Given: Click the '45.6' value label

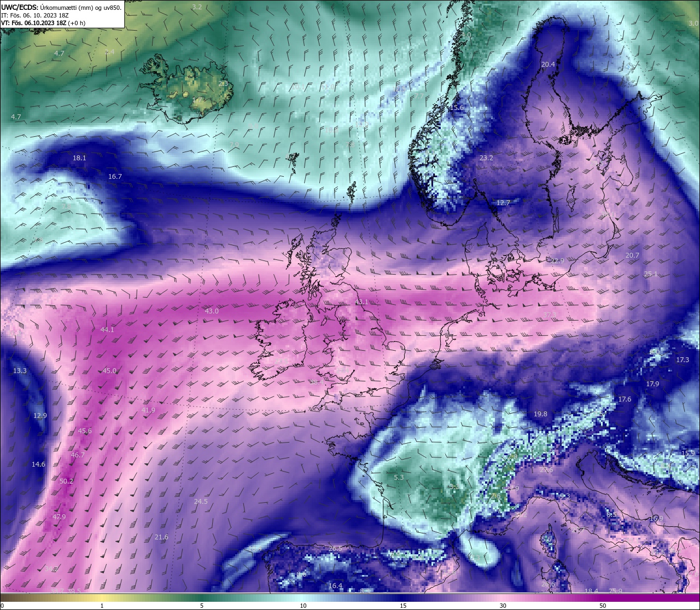Looking at the screenshot, I should 85,431.
